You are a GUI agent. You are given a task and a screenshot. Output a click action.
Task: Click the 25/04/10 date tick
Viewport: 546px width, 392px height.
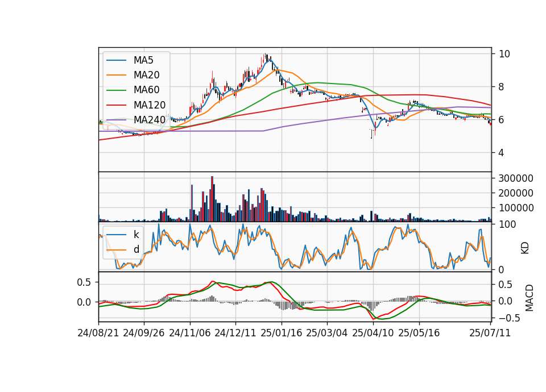tap(373, 333)
